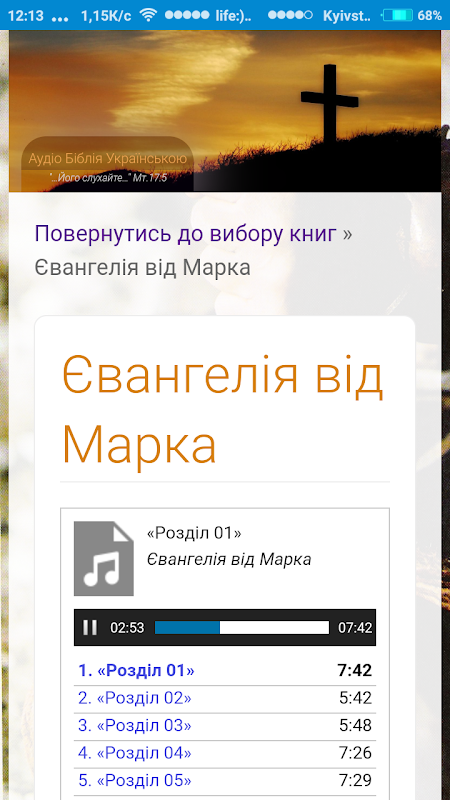450x800 pixels.
Task: Click the 02:53 elapsed time label
Action: (127, 628)
